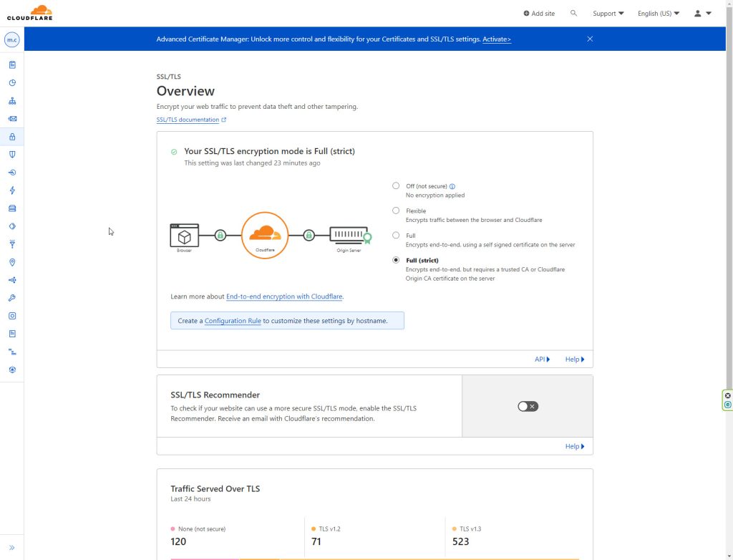
Task: Open the DNS network hierarchy icon
Action: coord(12,100)
